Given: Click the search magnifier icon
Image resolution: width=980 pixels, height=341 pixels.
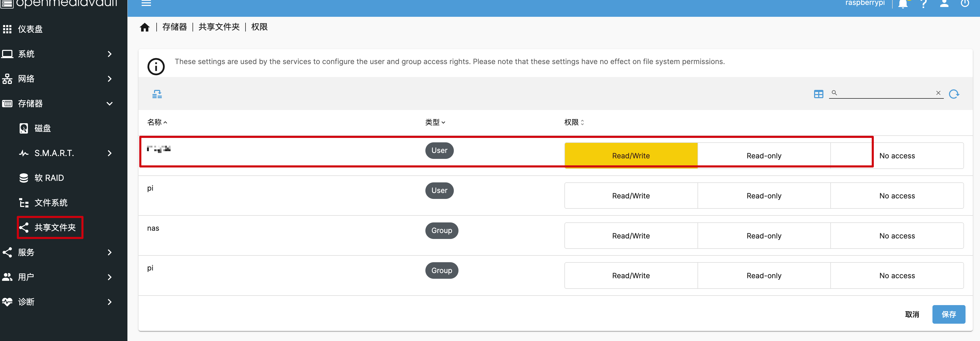Looking at the screenshot, I should click(x=834, y=93).
